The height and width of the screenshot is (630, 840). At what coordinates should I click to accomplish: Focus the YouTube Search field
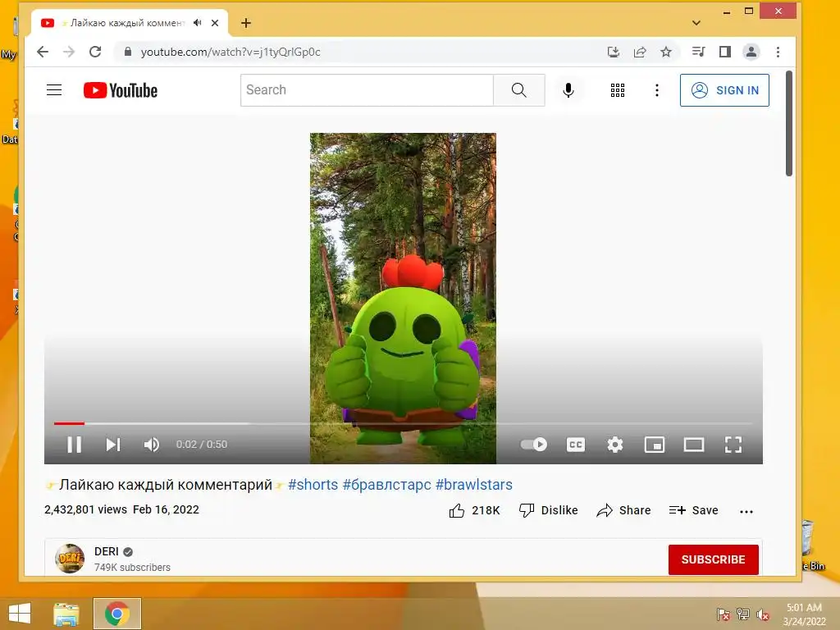pyautogui.click(x=367, y=90)
